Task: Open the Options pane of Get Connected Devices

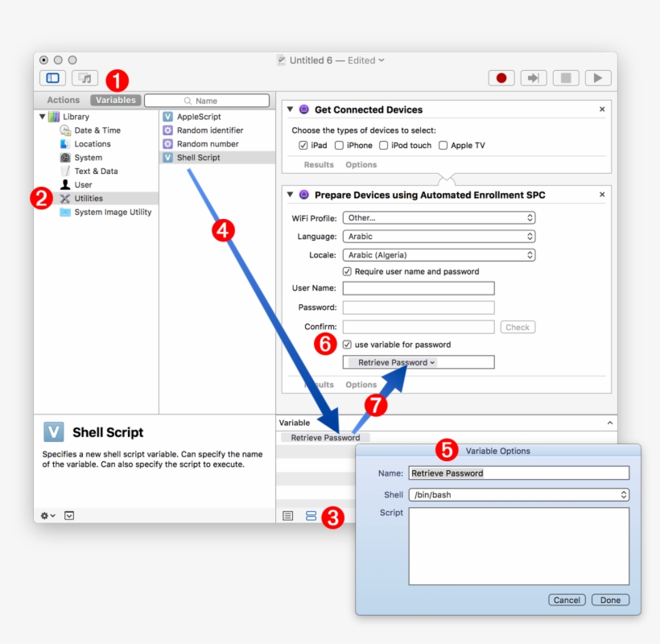Action: 361,164
